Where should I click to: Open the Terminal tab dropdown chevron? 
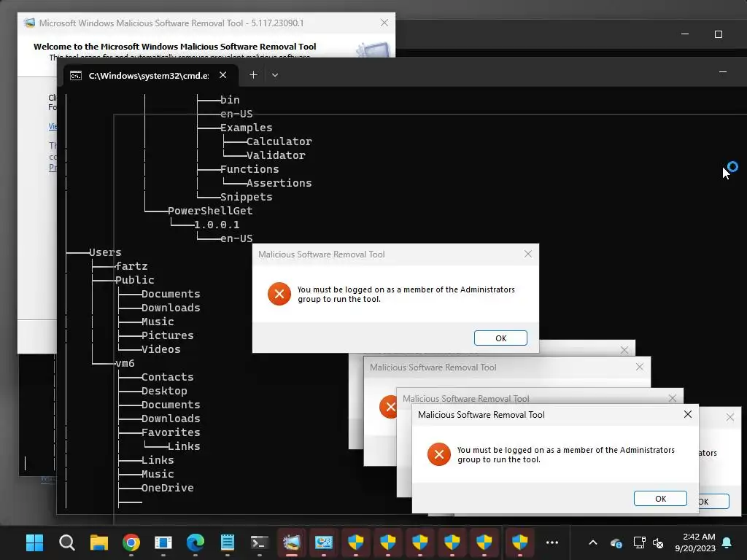pyautogui.click(x=275, y=75)
